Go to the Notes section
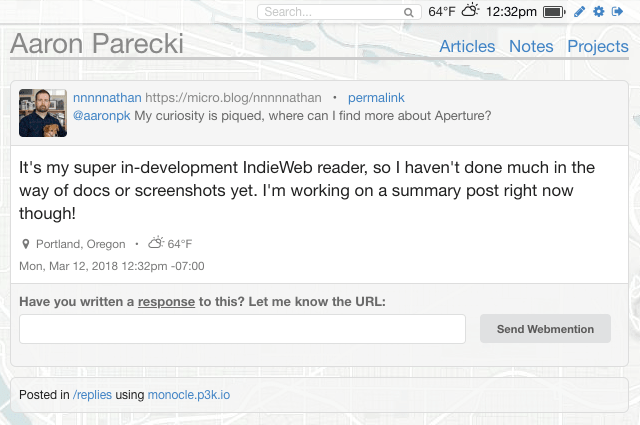Viewport: 640px width, 425px height. click(531, 46)
